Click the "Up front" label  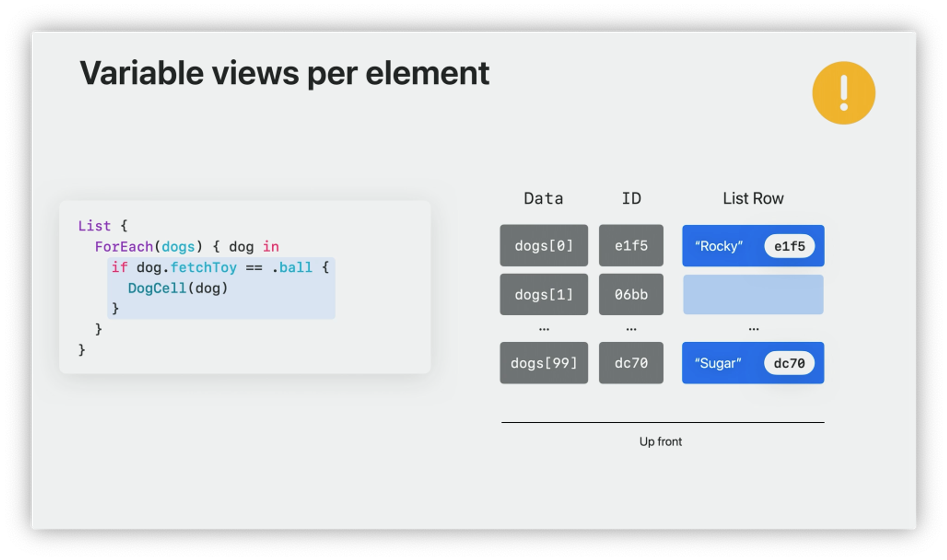(x=661, y=442)
